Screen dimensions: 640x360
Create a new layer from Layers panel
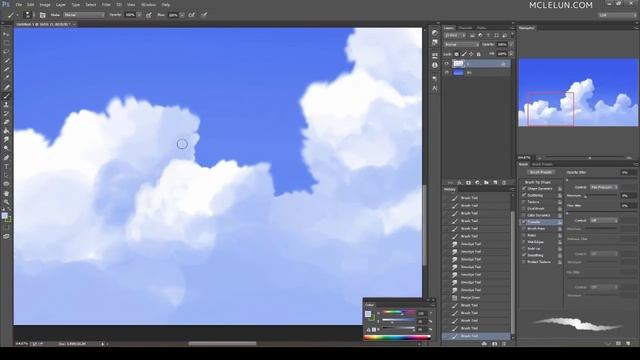495,182
